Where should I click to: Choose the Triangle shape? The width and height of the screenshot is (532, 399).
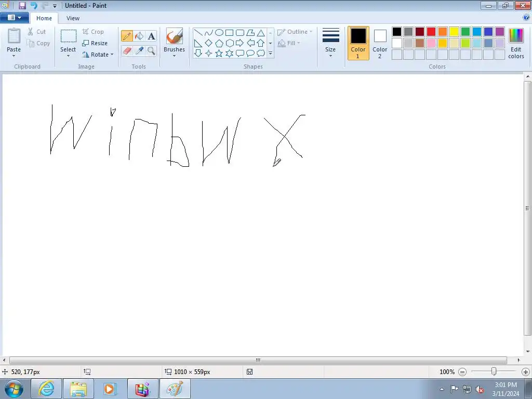point(261,33)
